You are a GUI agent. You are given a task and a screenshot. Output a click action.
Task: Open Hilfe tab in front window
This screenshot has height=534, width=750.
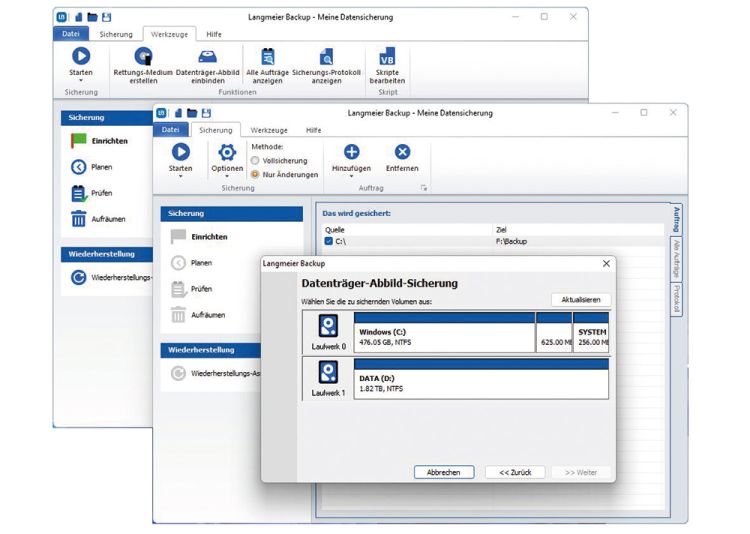pyautogui.click(x=314, y=130)
